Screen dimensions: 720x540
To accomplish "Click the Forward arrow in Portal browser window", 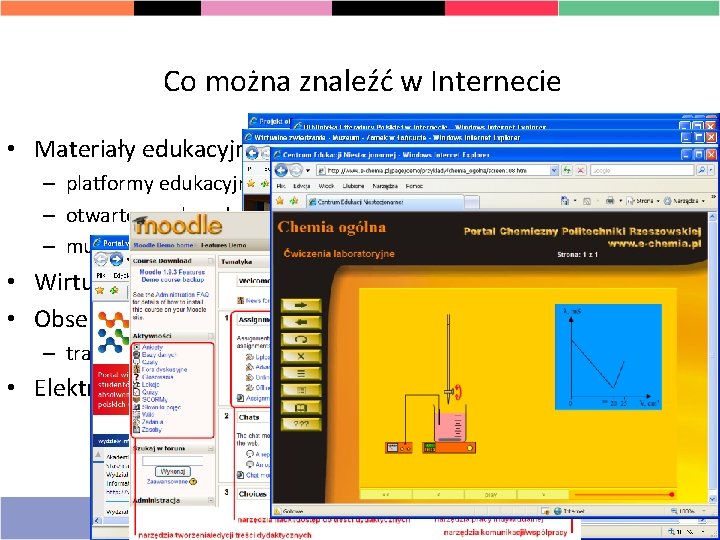I will 116,260.
